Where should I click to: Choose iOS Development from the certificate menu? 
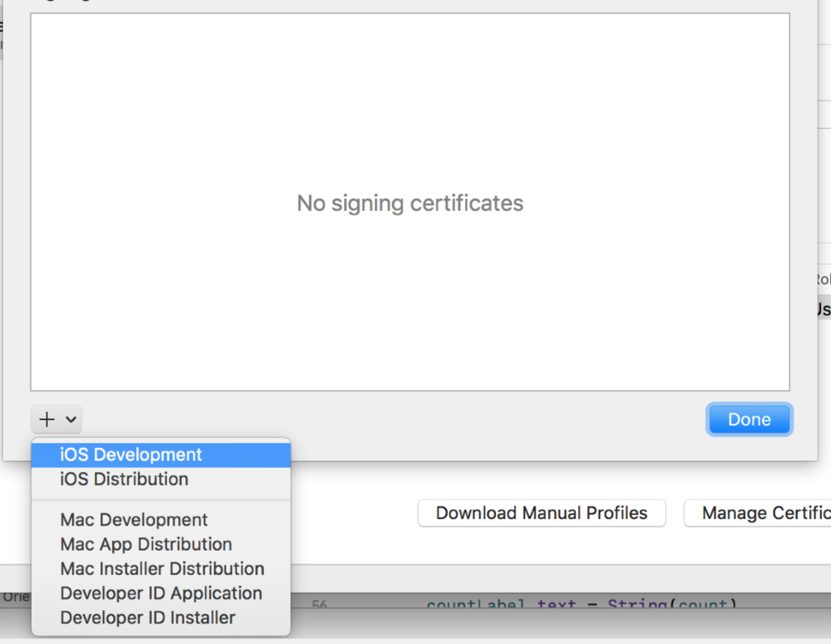click(x=161, y=455)
